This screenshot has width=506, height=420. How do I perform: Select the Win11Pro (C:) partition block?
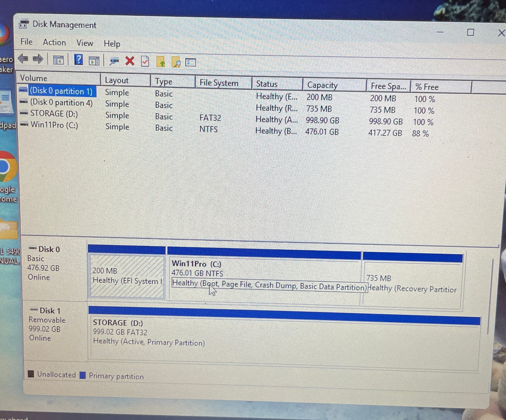point(264,277)
